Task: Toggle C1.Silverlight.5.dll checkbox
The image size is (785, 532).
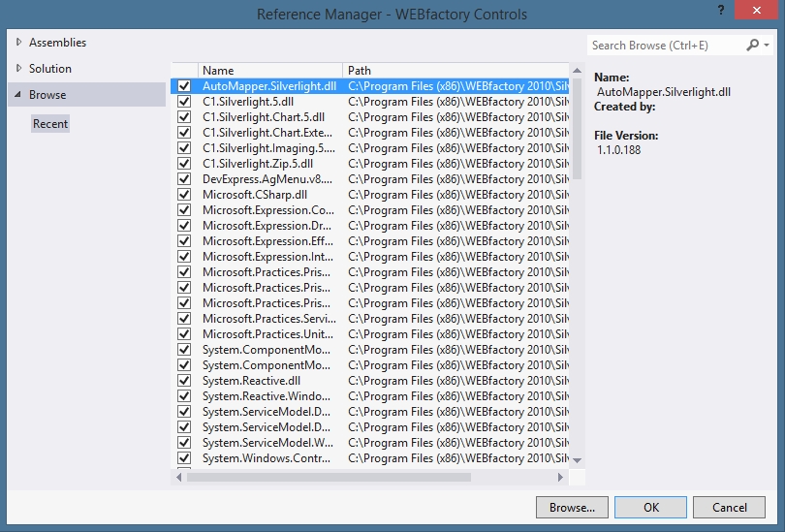Action: coord(184,102)
